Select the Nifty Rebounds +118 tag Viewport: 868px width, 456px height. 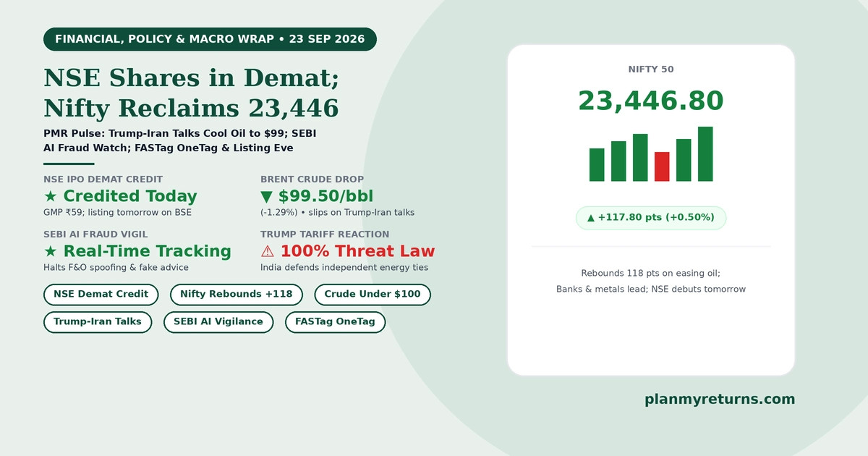[x=236, y=295]
